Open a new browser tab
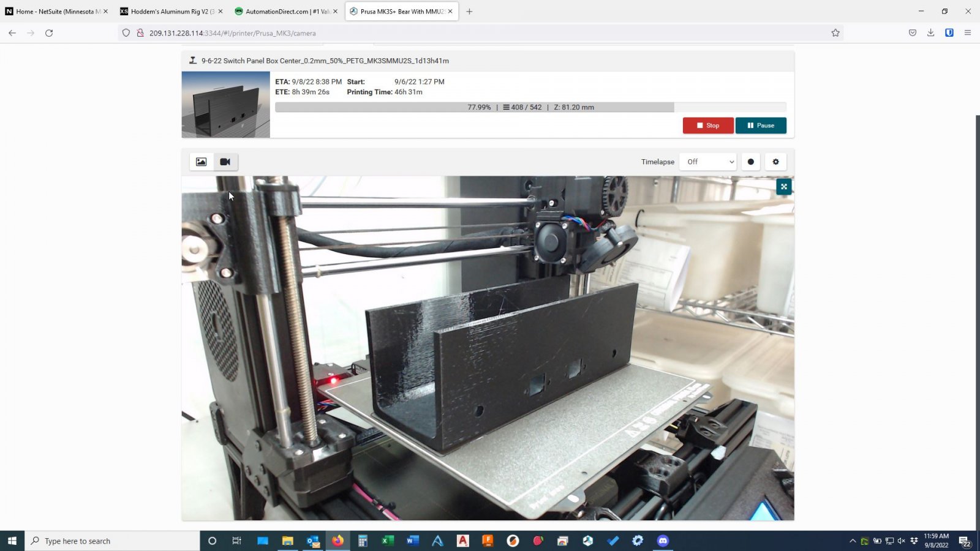The width and height of the screenshot is (980, 551). [469, 12]
